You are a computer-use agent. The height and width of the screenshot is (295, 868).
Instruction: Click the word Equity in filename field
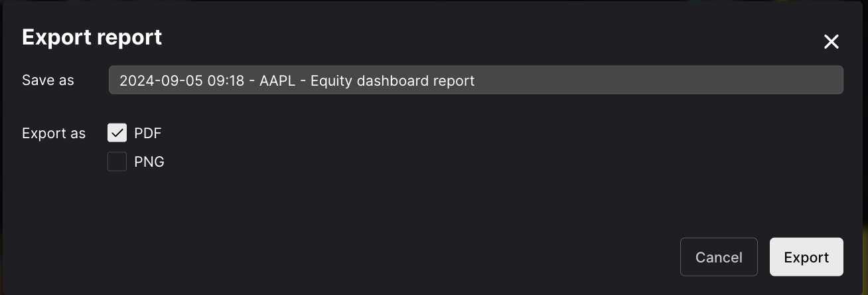(x=332, y=80)
